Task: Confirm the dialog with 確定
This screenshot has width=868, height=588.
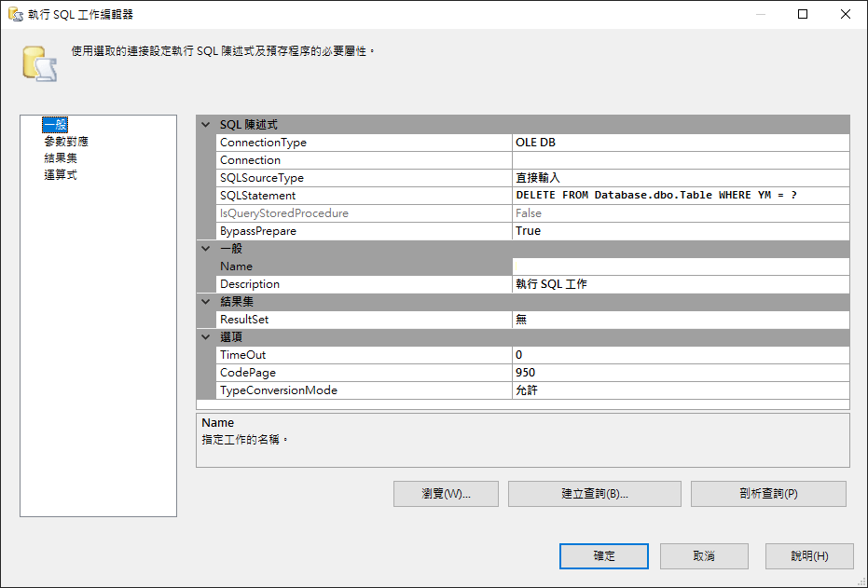Action: 604,556
